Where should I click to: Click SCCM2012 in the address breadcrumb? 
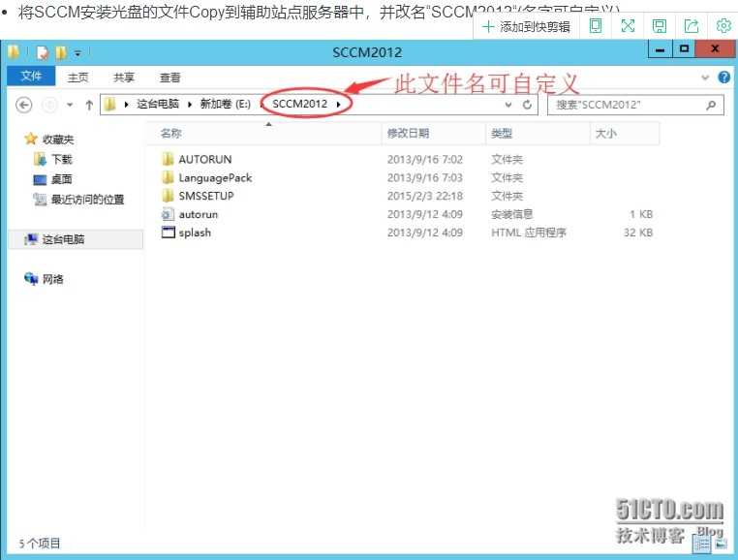click(x=300, y=104)
